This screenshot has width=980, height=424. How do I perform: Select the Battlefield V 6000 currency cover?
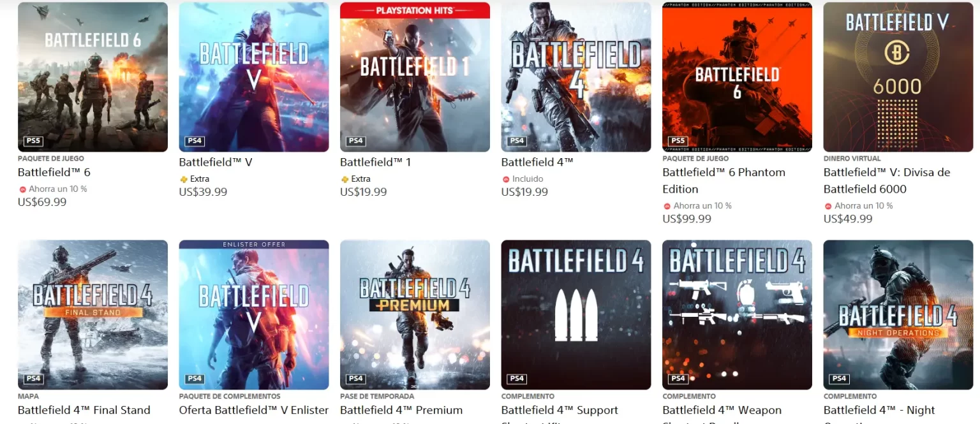tap(898, 77)
